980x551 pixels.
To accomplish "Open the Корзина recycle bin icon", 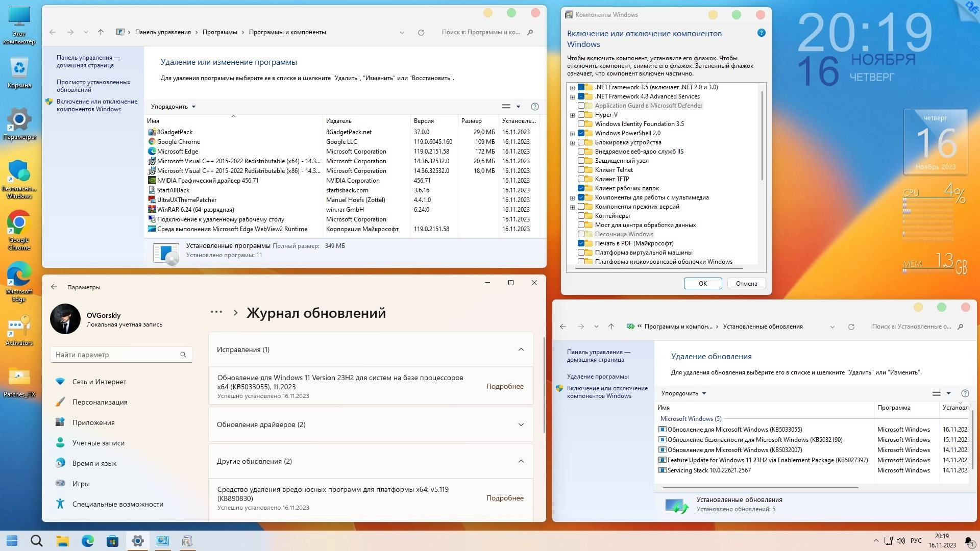I will [x=19, y=72].
